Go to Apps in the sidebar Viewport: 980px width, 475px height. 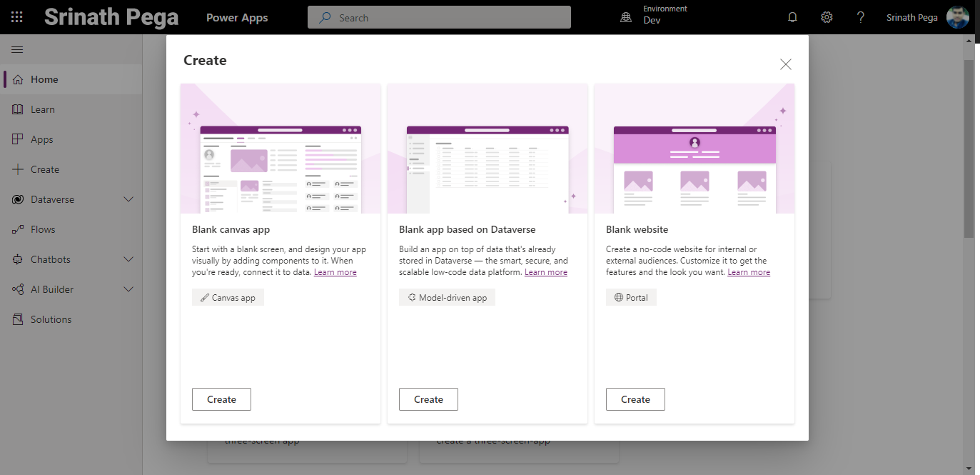point(42,139)
